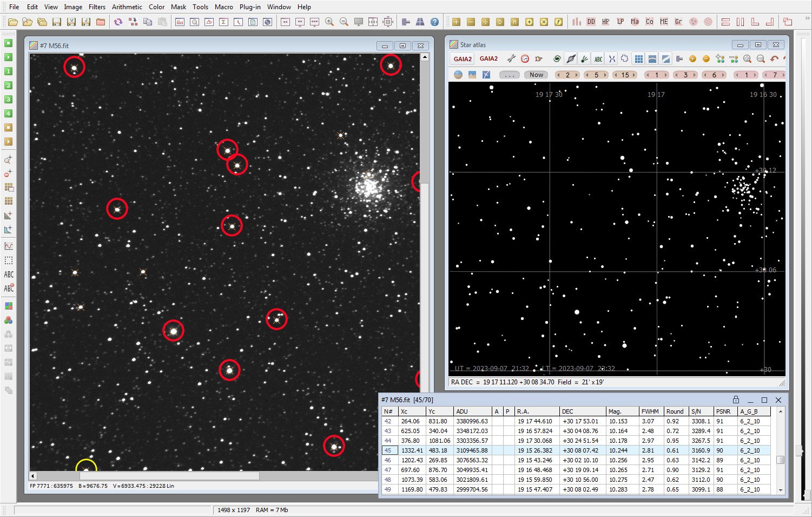Open the Plug-in menu

250,7
